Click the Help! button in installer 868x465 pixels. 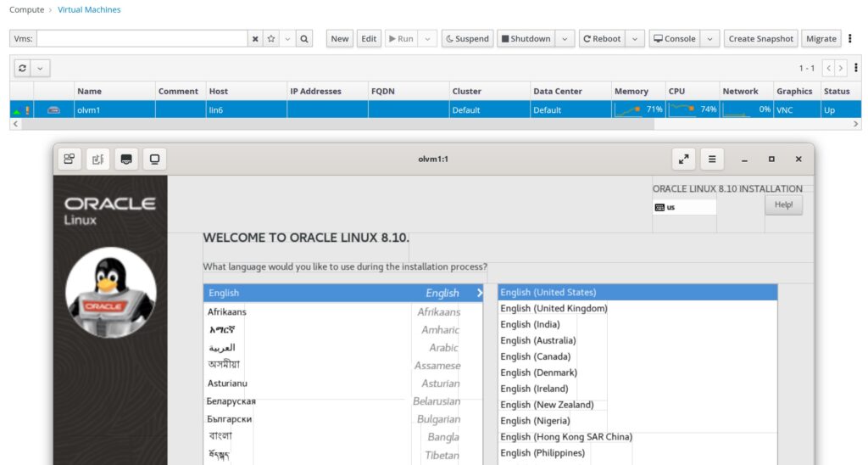coord(783,205)
